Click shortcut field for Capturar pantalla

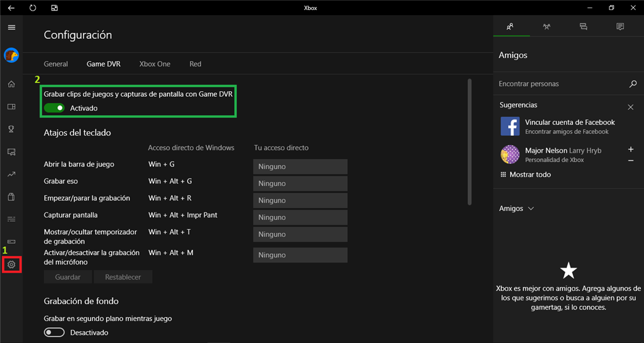(x=300, y=217)
